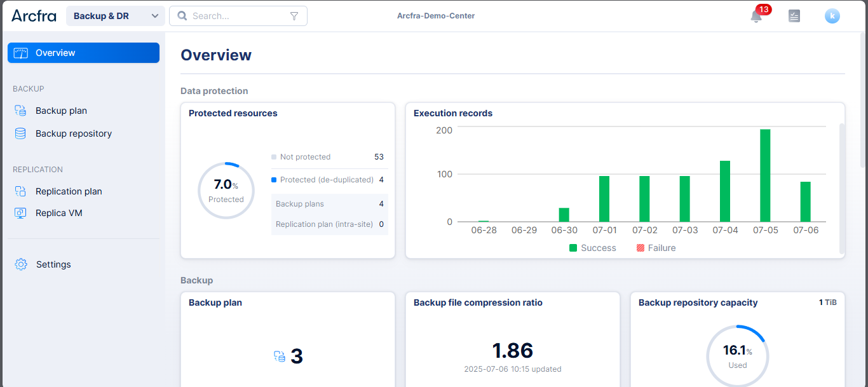The image size is (868, 387).
Task: Click the Settings gear icon
Action: 21,264
